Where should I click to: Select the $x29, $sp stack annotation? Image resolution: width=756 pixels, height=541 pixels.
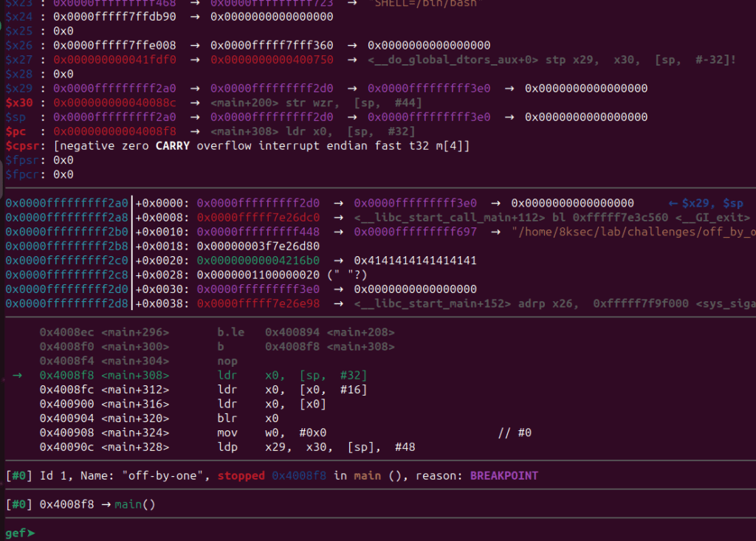coord(706,204)
